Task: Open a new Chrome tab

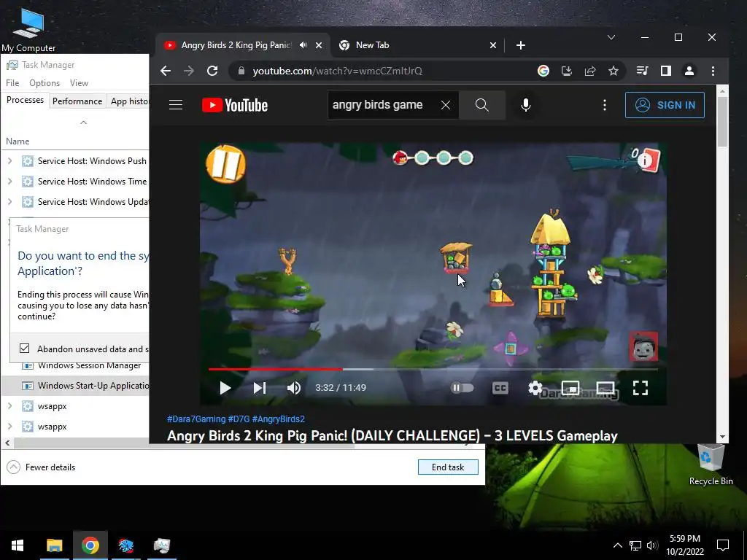Action: [521, 45]
